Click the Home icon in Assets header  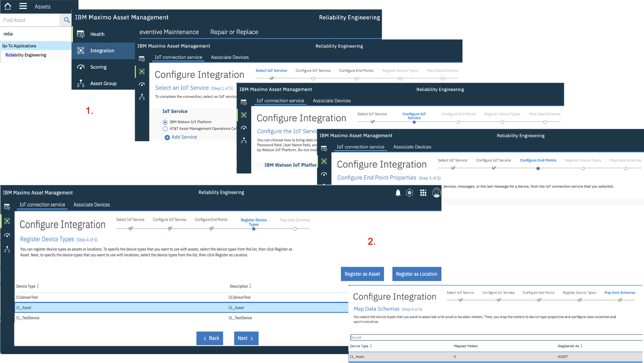click(x=8, y=6)
